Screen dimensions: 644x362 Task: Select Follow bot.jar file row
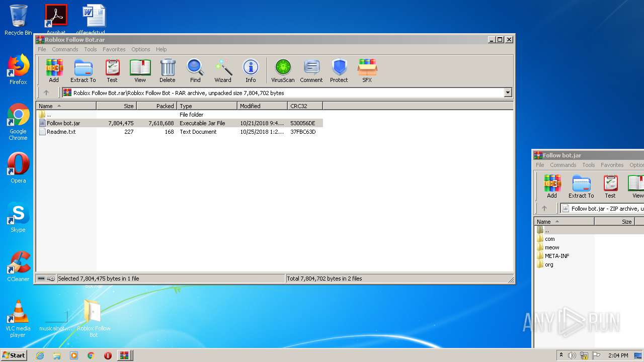(x=180, y=123)
